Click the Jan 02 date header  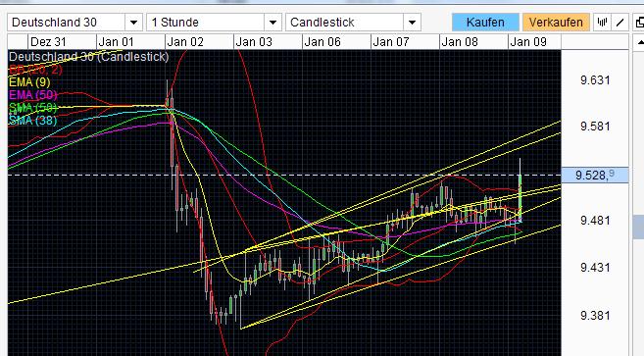coord(185,42)
